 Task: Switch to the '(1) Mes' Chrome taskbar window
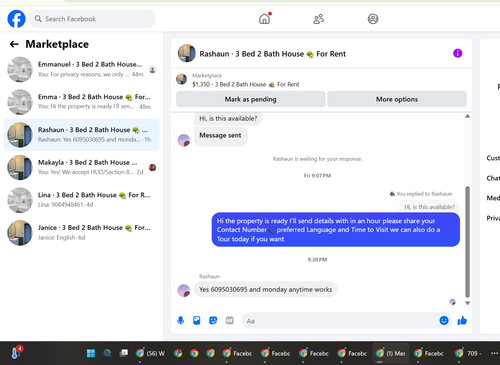390,353
